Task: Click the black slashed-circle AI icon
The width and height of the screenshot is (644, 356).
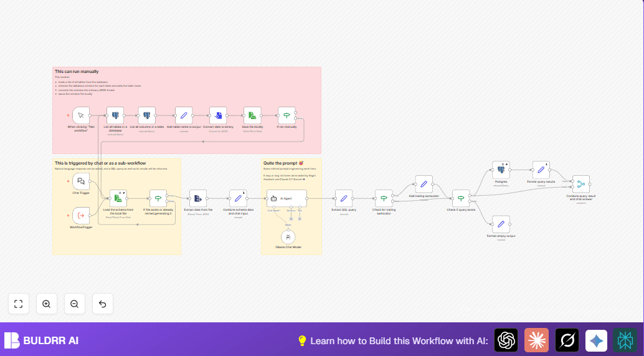Action: (567, 340)
